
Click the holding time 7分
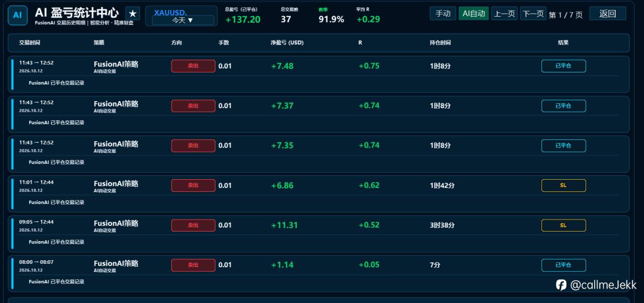[435, 265]
